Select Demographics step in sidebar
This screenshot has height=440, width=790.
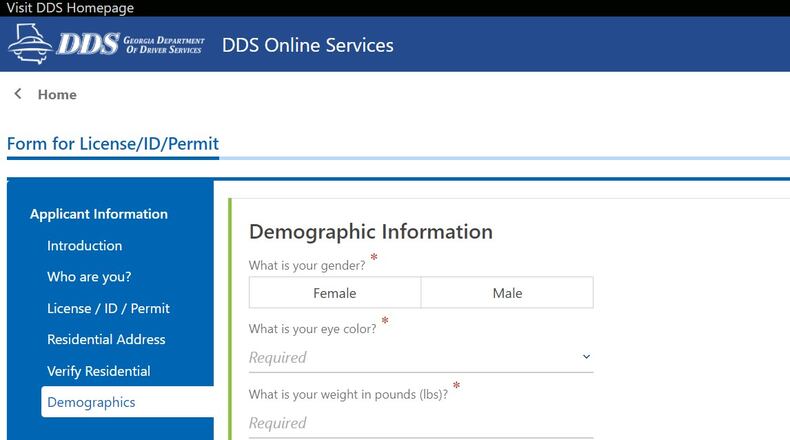coord(127,402)
